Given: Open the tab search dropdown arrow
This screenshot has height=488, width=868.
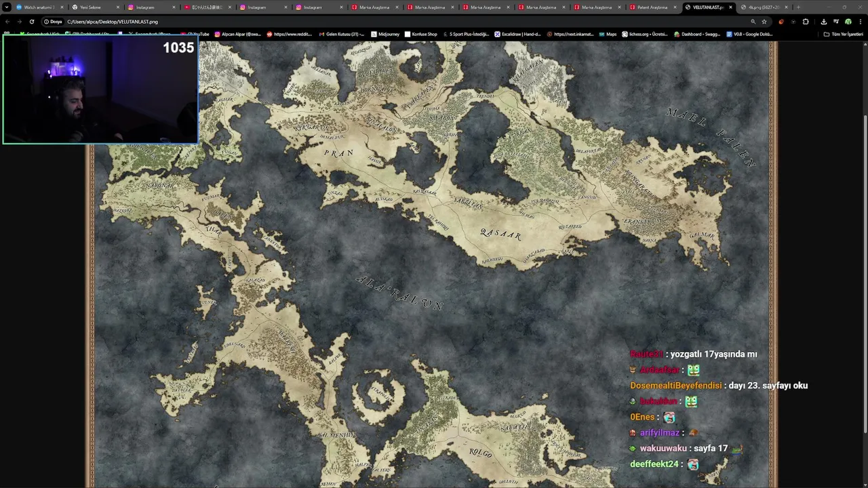Looking at the screenshot, I should (x=7, y=7).
